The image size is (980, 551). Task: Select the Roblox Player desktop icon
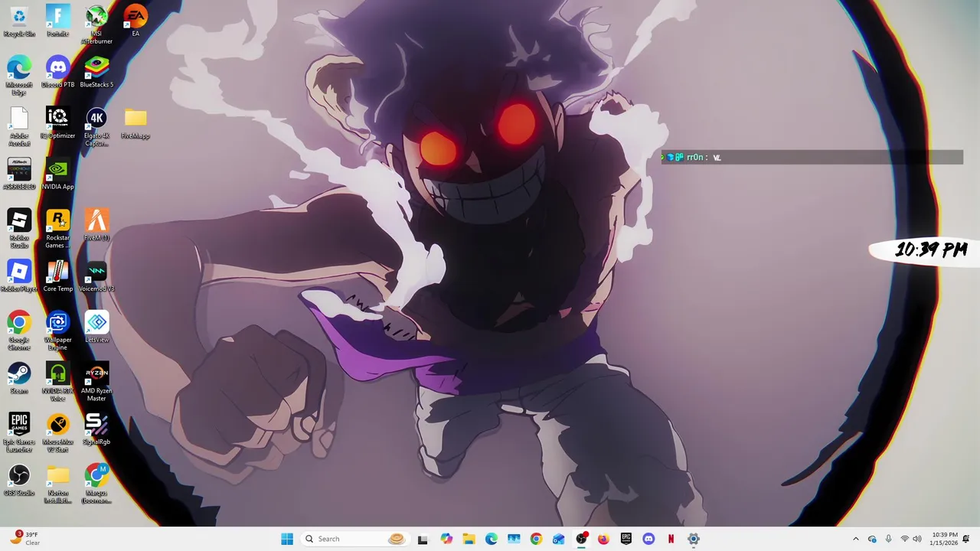click(x=19, y=276)
